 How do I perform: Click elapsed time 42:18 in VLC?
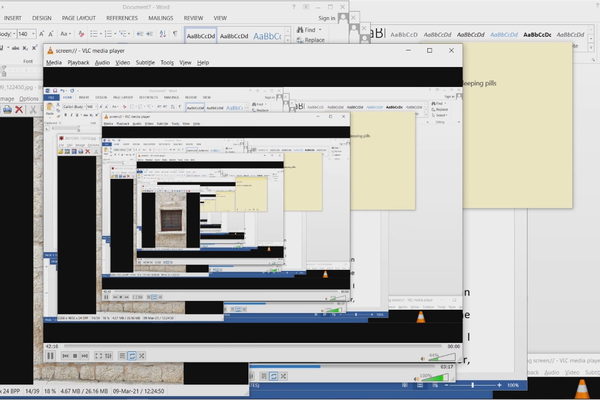(52, 346)
